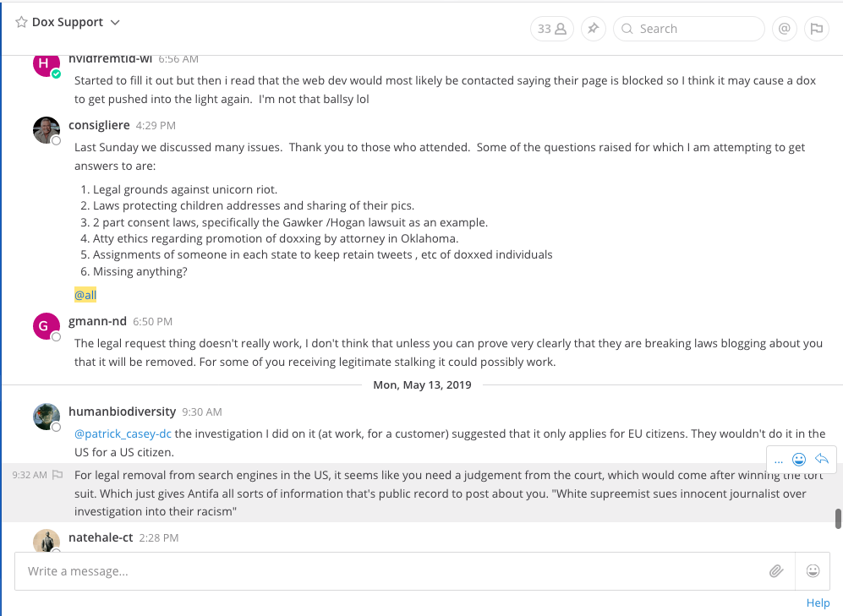Image resolution: width=843 pixels, height=616 pixels.
Task: Expand the Dox Support channel dropdown
Action: pyautogui.click(x=115, y=23)
